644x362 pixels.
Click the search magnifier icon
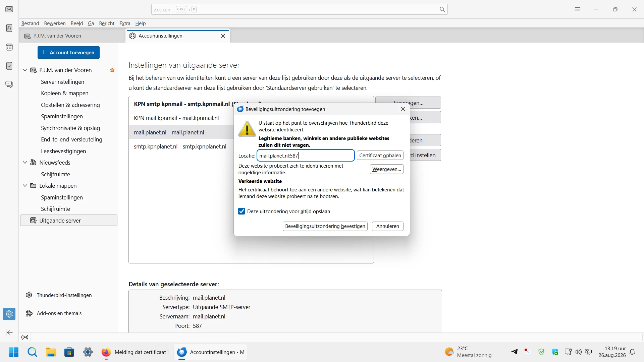[442, 9]
